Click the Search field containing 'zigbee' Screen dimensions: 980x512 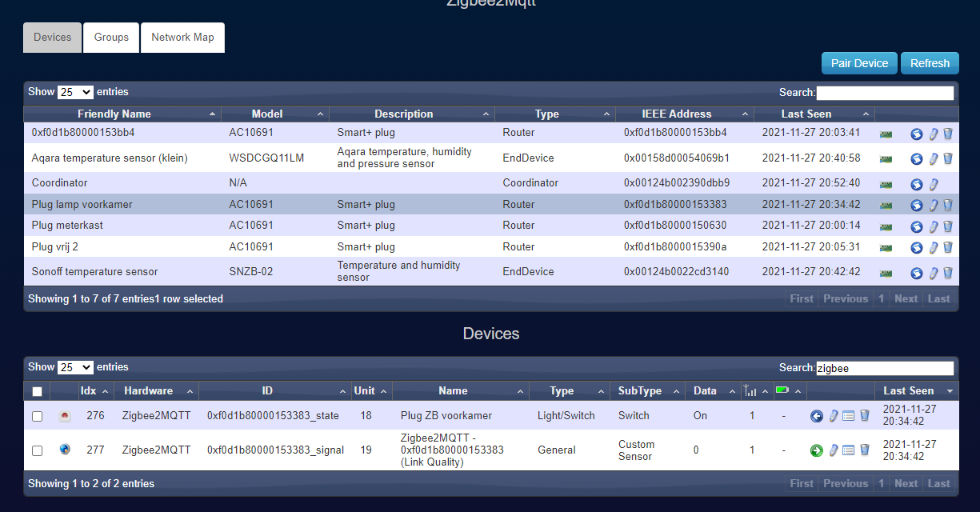pos(885,368)
